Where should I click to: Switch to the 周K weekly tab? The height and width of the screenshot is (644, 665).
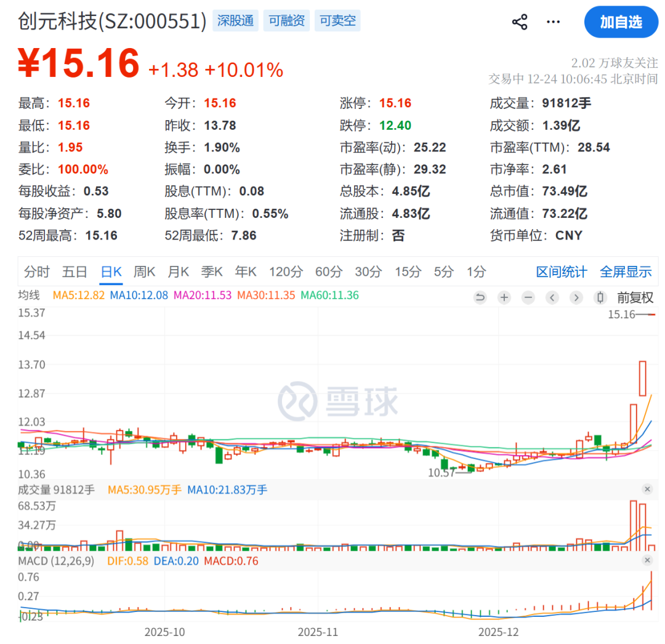pyautogui.click(x=144, y=271)
